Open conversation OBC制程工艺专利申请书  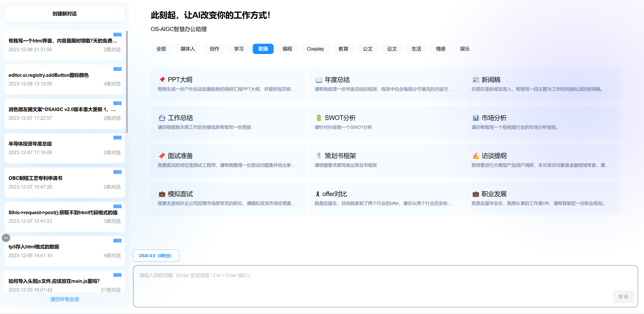(x=64, y=182)
